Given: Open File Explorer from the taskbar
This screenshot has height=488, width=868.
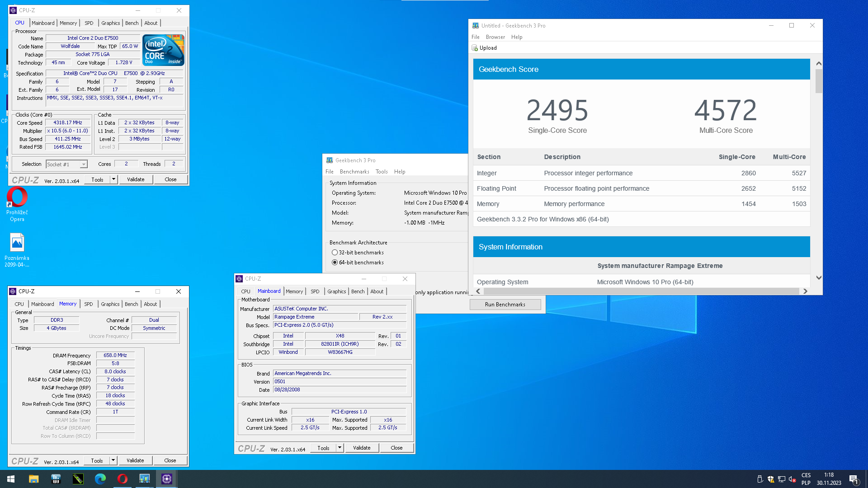Looking at the screenshot, I should (x=33, y=479).
